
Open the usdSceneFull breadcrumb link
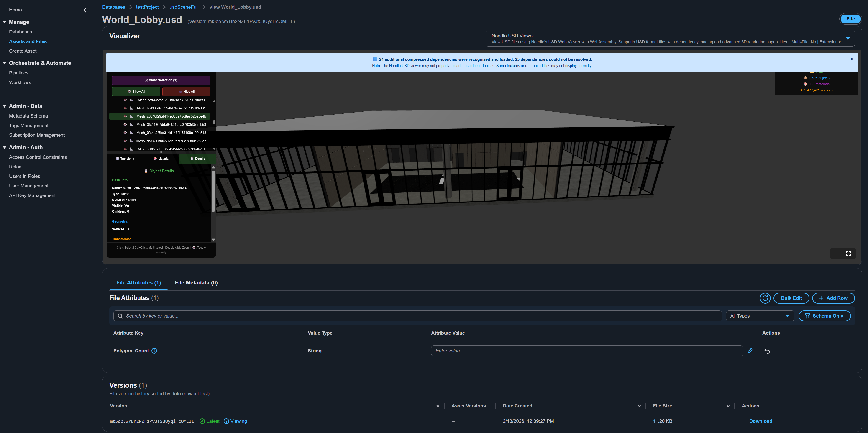(184, 7)
